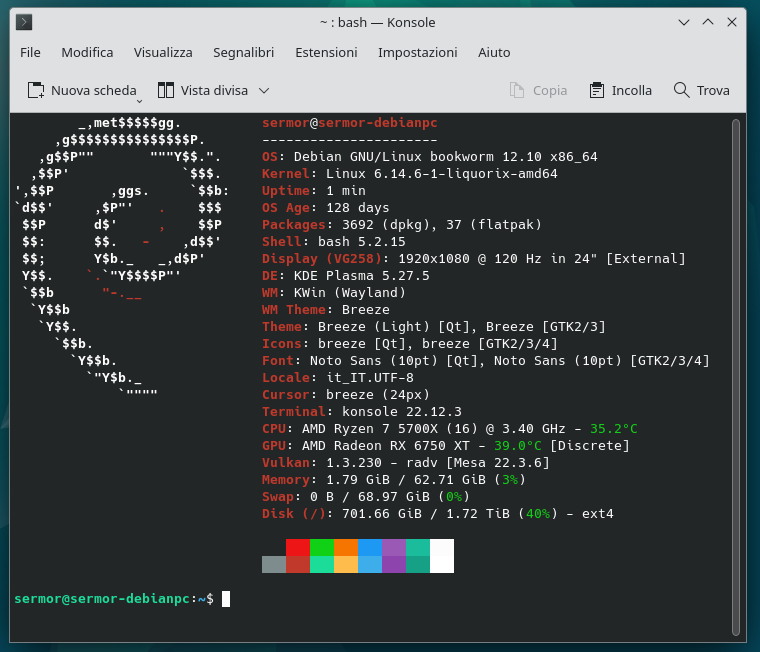Click the 'Disk (/): 701.66 GiB' line
Viewport: 760px width, 652px height.
438,513
